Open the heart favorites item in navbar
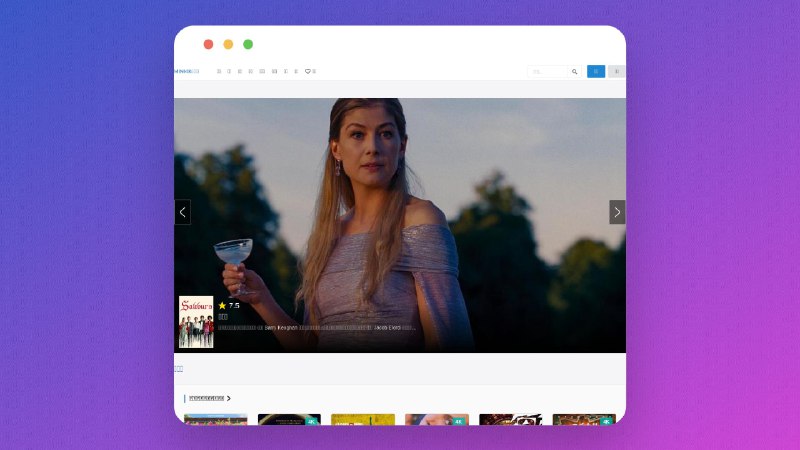 point(309,72)
